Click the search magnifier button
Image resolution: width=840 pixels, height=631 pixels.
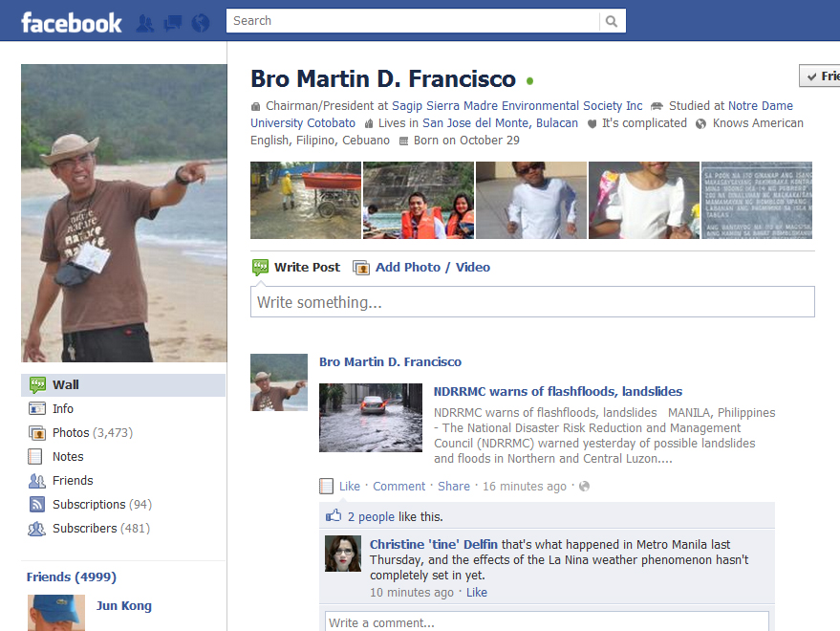click(612, 21)
